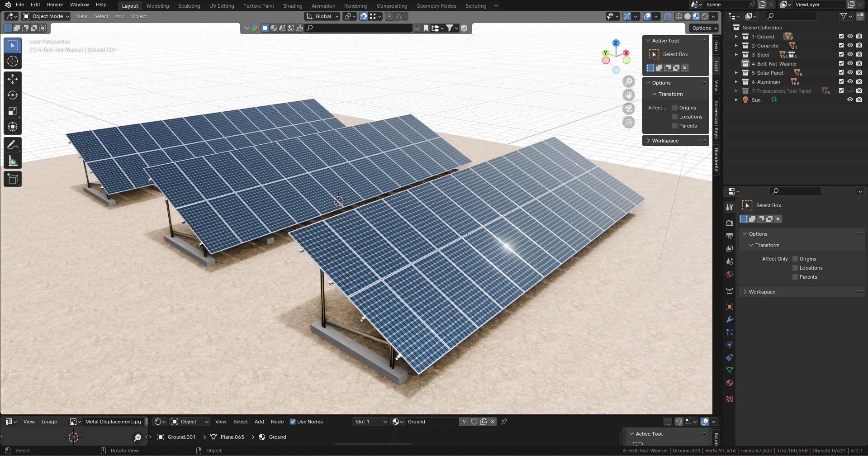Hide 2-Concrete collection in viewport
Screen dimensions: 868x456
click(x=850, y=46)
